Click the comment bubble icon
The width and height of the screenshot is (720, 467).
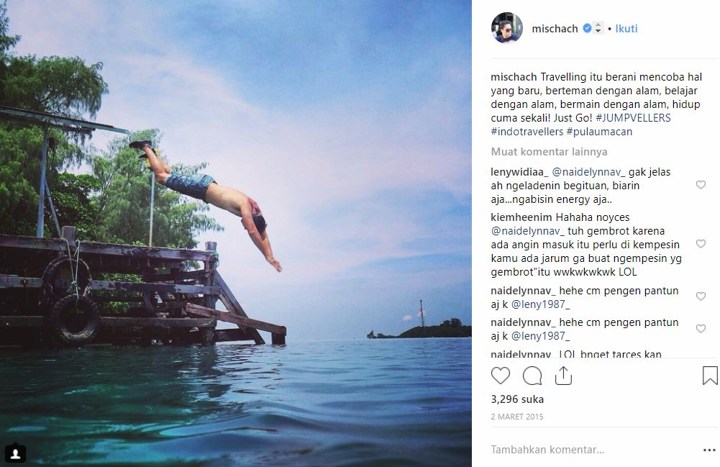533,376
